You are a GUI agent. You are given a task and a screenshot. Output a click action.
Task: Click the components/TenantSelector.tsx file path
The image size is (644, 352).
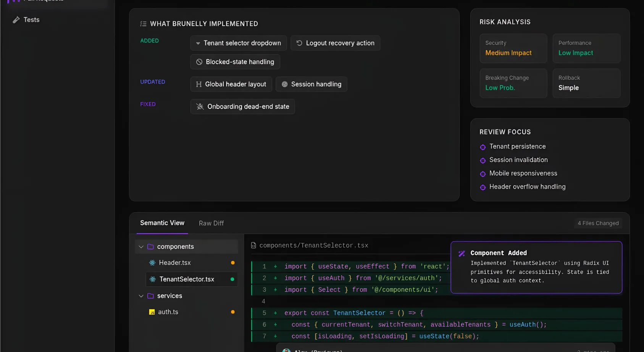tap(314, 245)
